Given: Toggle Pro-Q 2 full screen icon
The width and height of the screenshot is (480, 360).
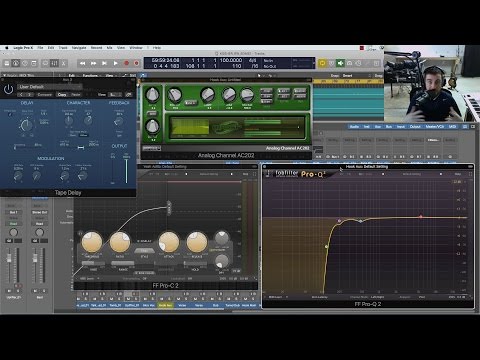Looking at the screenshot, I should 470,174.
